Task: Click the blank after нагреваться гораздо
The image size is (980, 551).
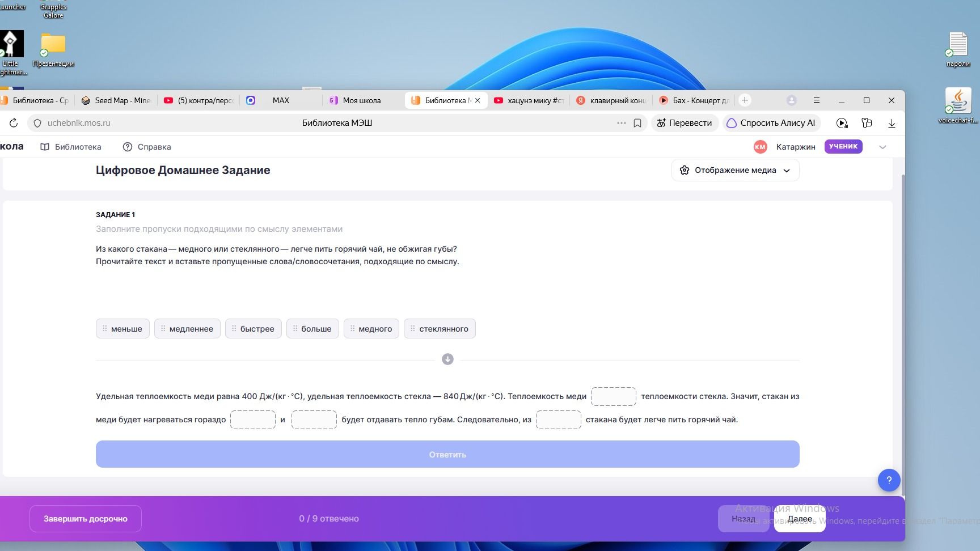Action: (253, 419)
